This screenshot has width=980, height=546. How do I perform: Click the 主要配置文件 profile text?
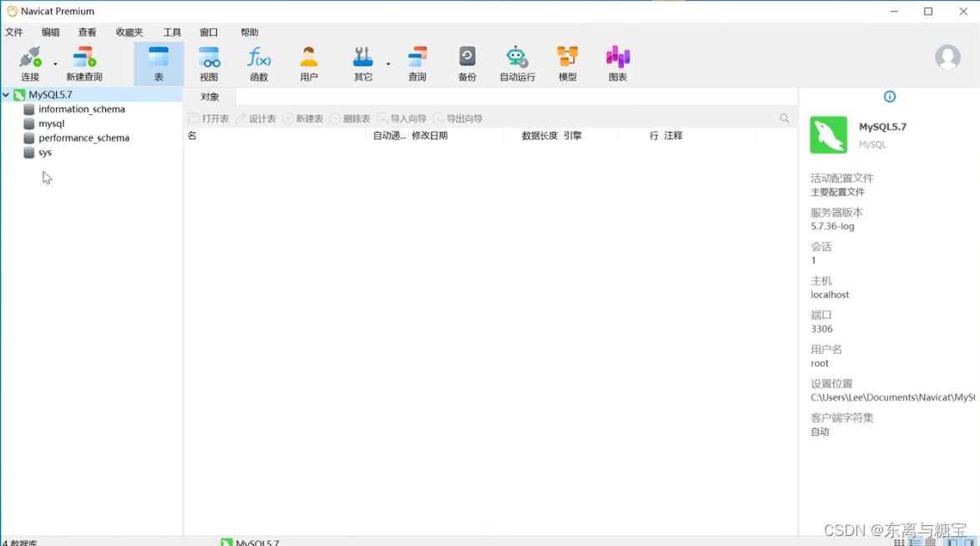tap(837, 192)
